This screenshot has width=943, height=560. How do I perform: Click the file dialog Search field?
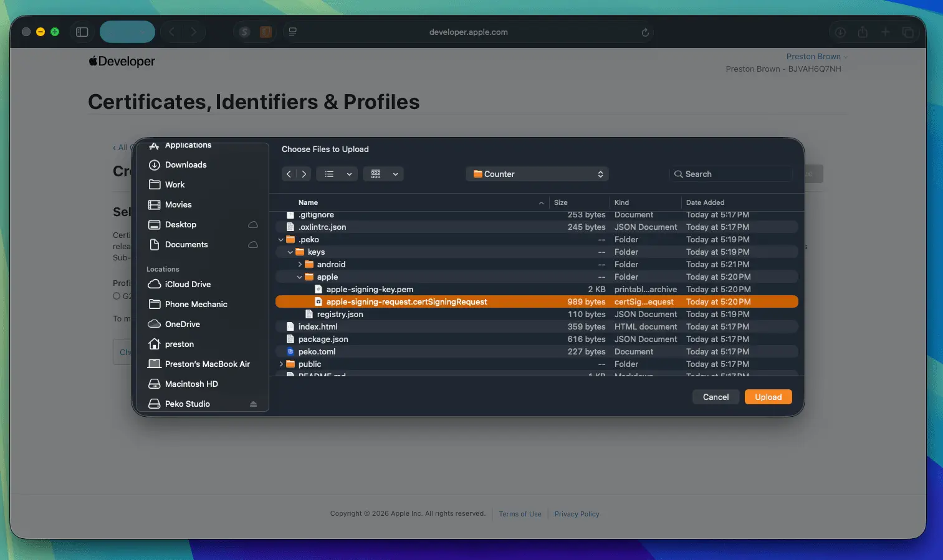730,174
